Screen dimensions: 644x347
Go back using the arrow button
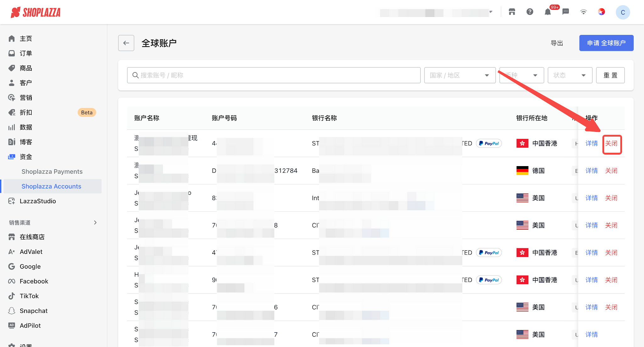point(126,43)
